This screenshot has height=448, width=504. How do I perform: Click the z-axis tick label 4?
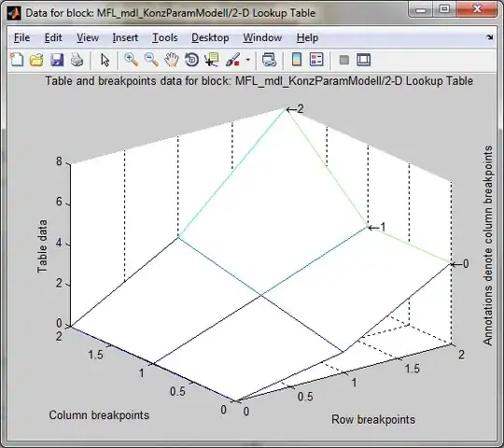point(59,243)
